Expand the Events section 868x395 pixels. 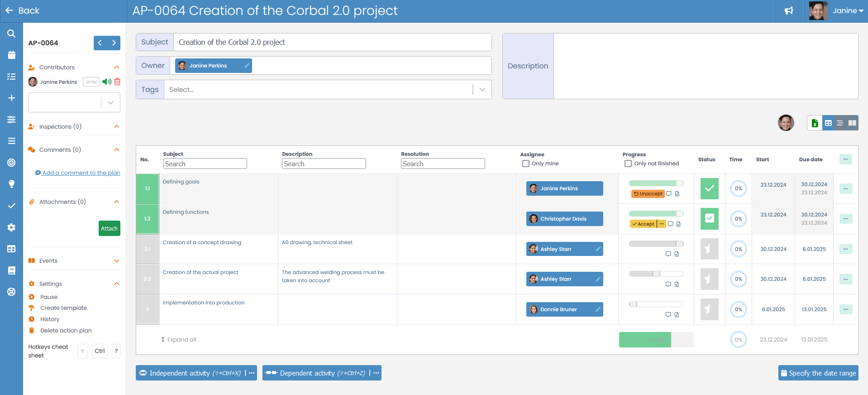pos(117,261)
